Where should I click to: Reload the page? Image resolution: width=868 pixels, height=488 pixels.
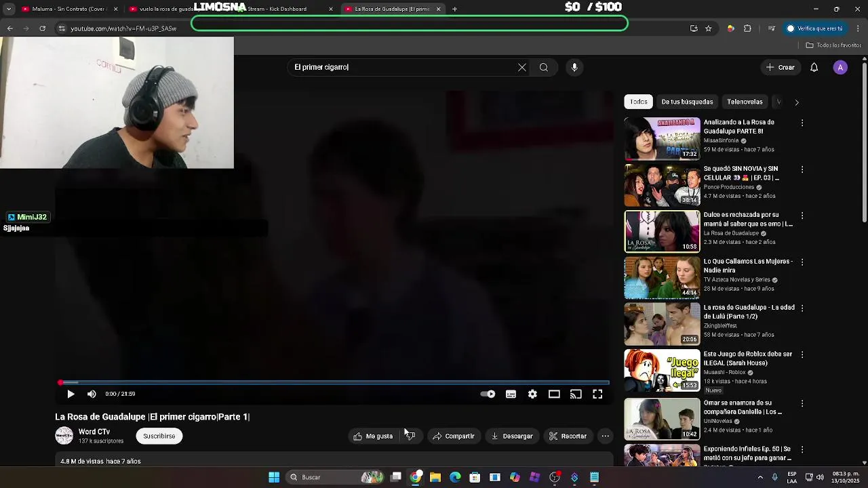(42, 28)
